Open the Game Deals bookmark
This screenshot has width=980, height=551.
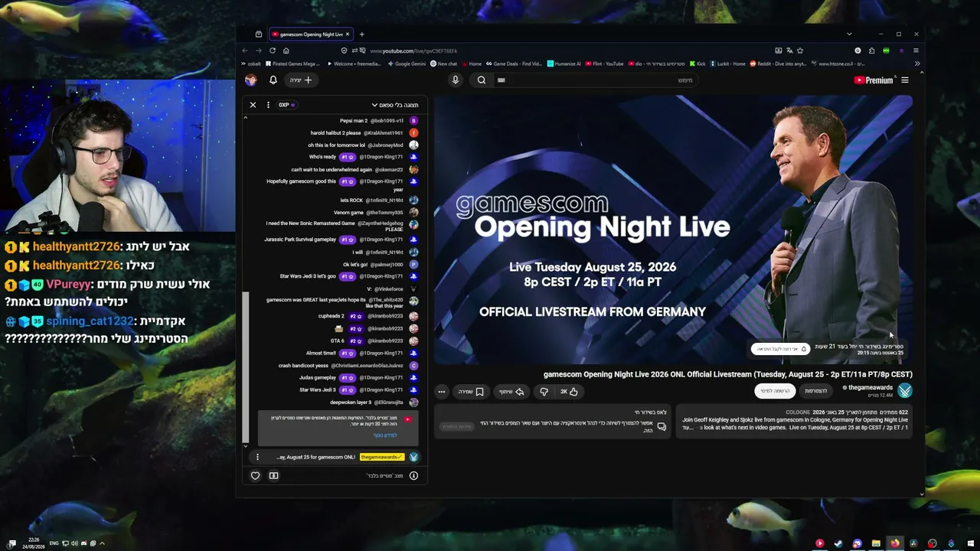coord(513,64)
